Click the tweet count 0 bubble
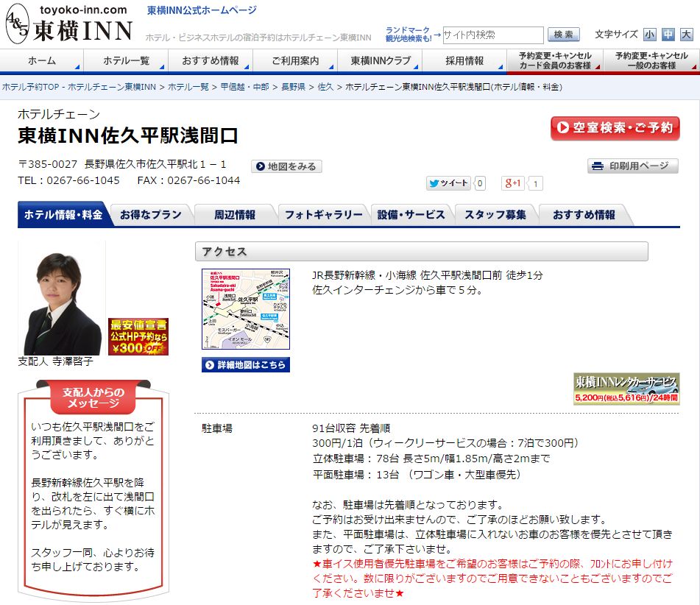 pos(479,183)
